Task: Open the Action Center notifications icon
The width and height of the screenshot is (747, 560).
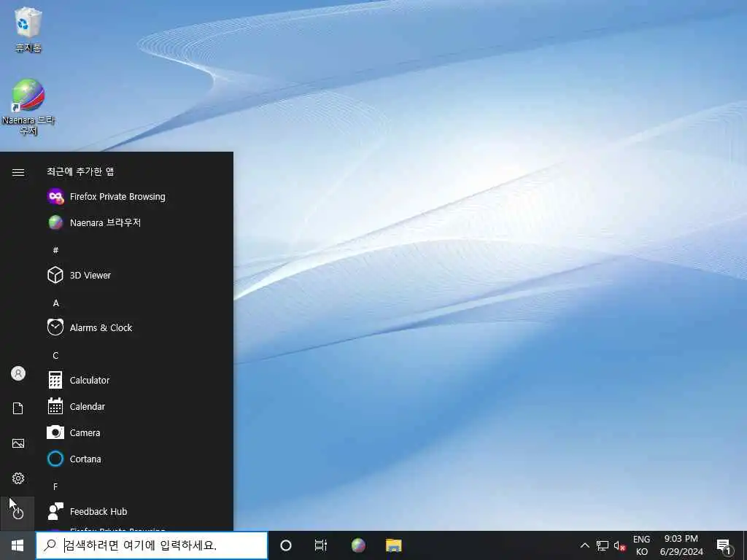Action: (x=724, y=545)
